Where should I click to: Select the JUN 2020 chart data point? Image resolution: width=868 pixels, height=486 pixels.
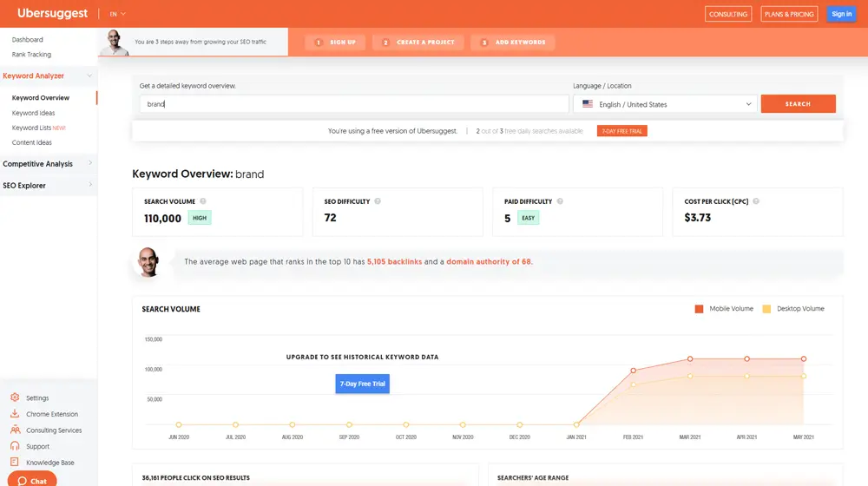click(178, 424)
